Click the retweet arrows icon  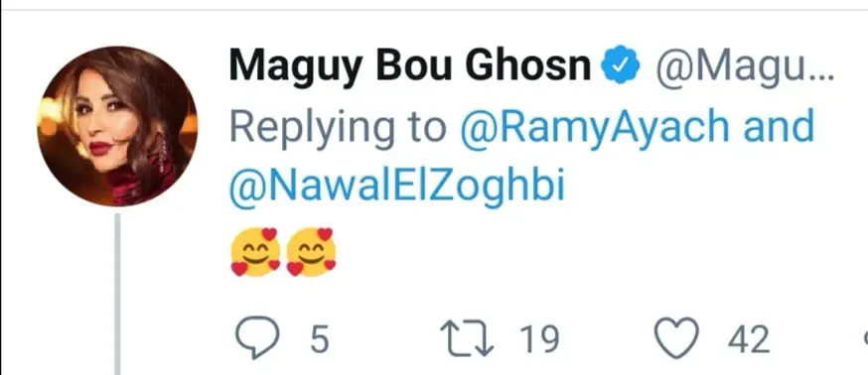pos(467,338)
